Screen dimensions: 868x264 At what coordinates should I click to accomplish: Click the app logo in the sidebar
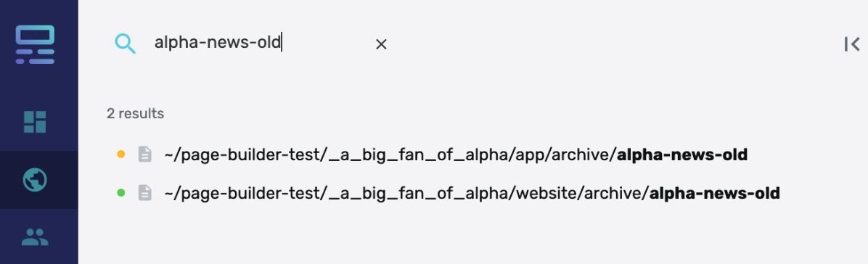click(x=35, y=45)
